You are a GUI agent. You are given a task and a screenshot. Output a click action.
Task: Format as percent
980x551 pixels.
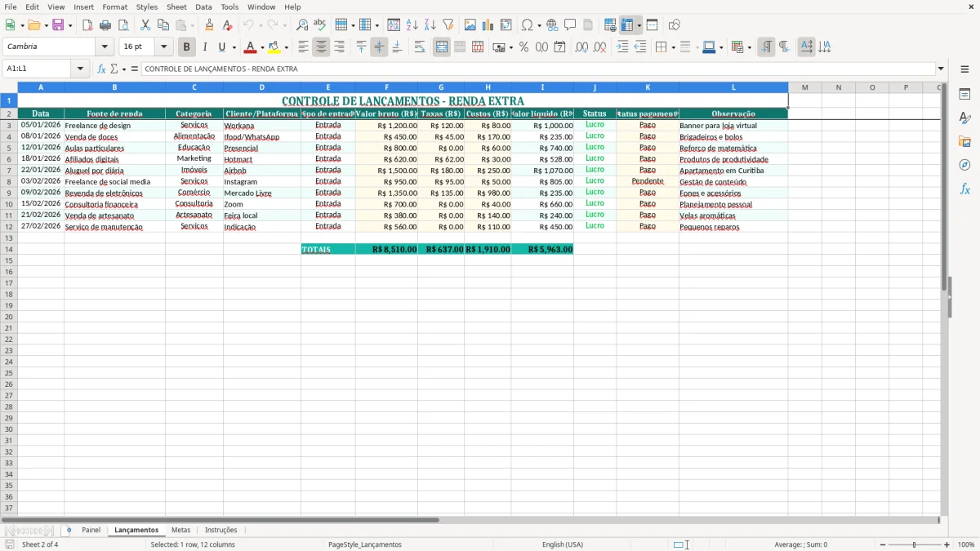523,47
